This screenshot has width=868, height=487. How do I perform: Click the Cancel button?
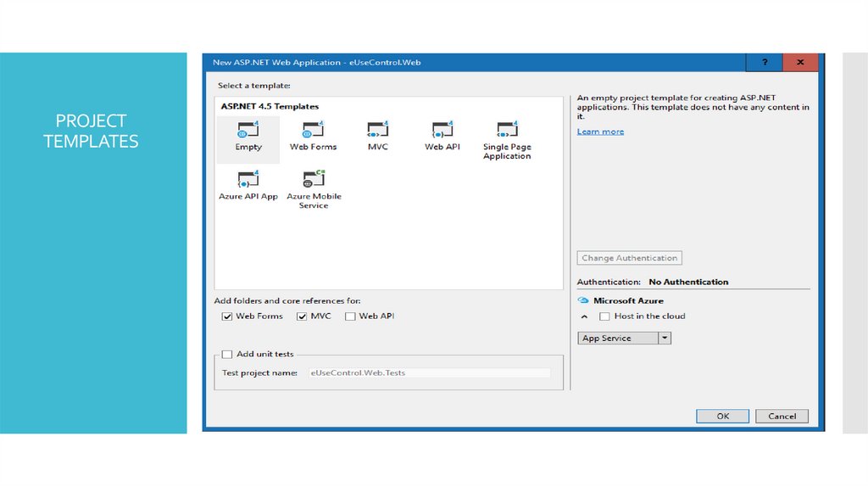[x=782, y=416]
